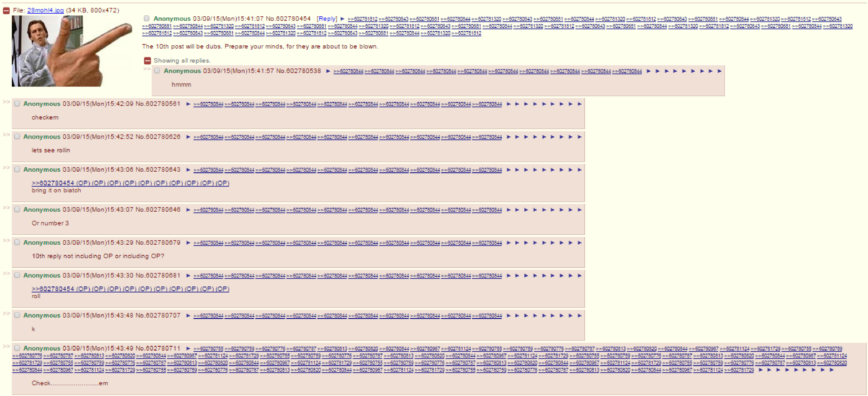
Task: Hide 'lets see rollin' reply via side arrows
Action: [x=6, y=135]
